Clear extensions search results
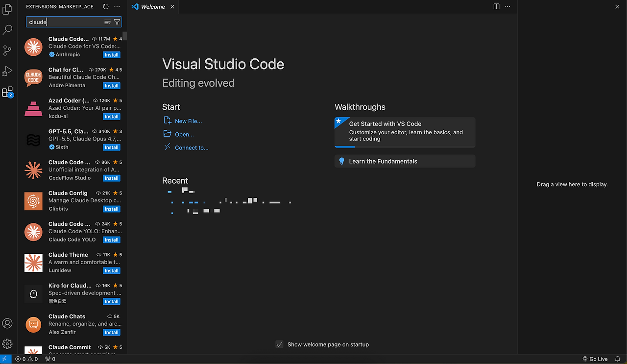 click(107, 22)
